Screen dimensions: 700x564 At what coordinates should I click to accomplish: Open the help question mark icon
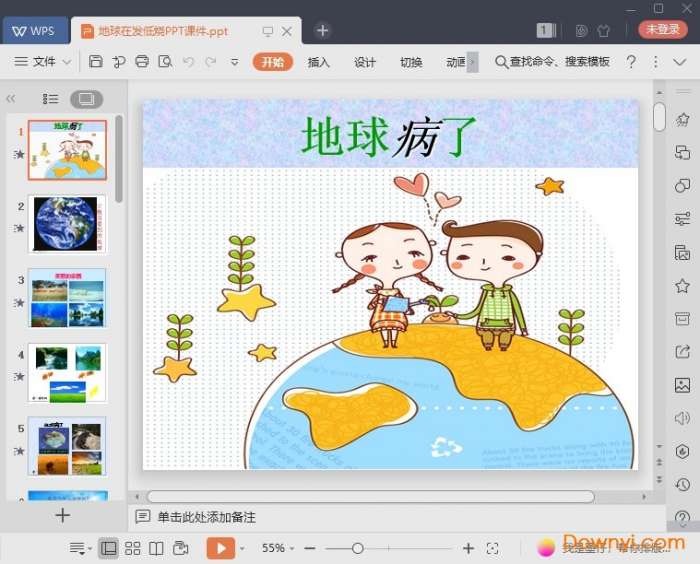pos(631,62)
